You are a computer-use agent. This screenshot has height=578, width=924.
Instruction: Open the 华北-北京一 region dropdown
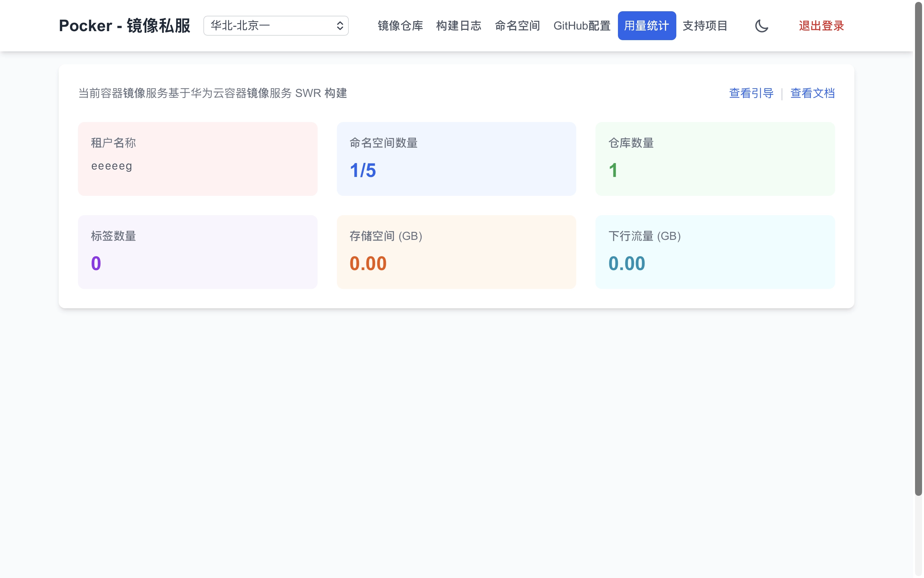pyautogui.click(x=277, y=26)
